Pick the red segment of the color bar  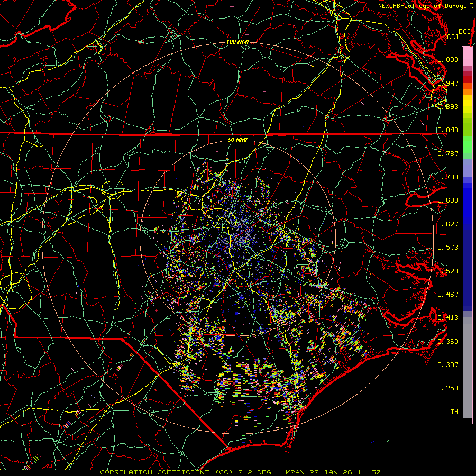[467, 79]
